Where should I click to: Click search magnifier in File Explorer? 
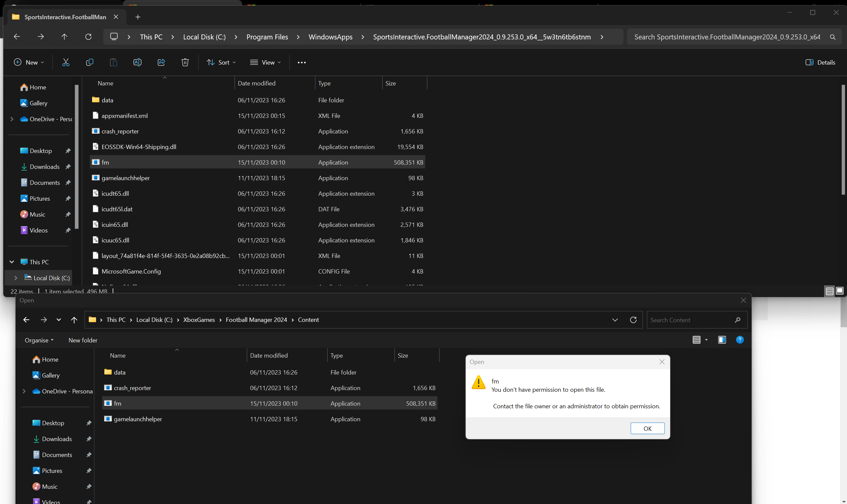click(832, 37)
